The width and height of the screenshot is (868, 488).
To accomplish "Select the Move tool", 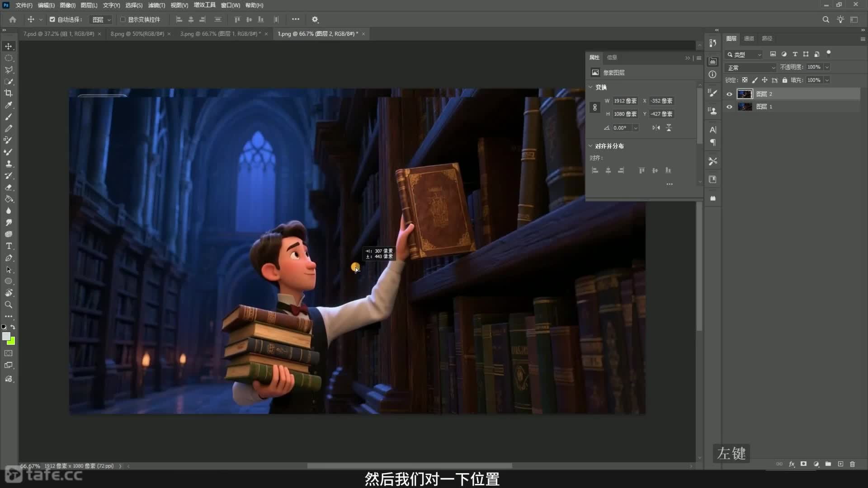I will pyautogui.click(x=9, y=47).
